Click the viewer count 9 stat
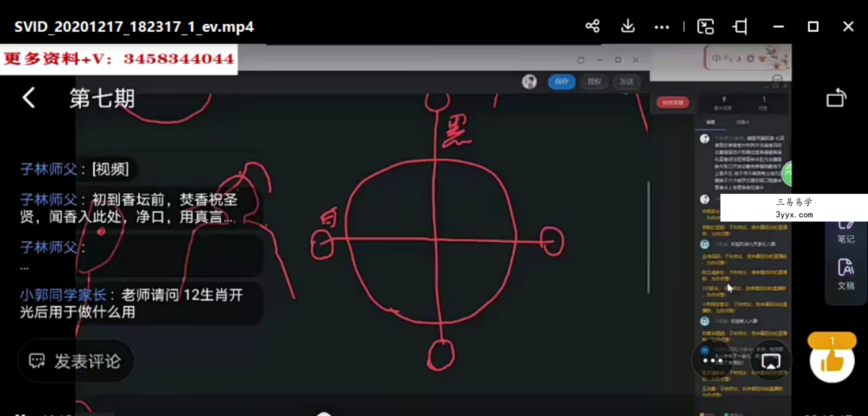868x416 pixels. (724, 103)
